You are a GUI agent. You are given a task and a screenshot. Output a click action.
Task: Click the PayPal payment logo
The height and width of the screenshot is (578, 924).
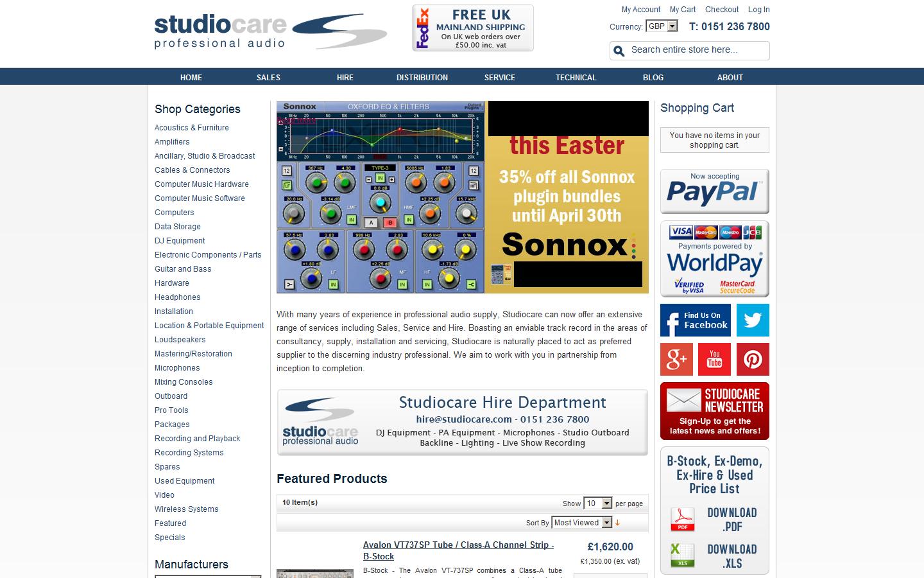pos(714,191)
